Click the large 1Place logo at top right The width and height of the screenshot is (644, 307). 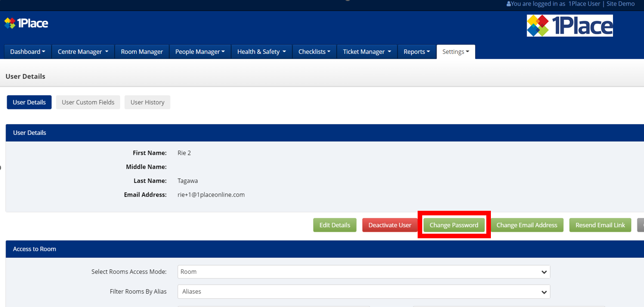(x=570, y=25)
